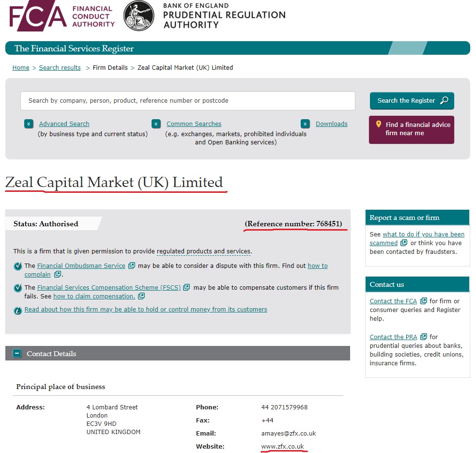
Task: Click the Bank of England Prudential Regulation Authority emblem
Action: (138, 16)
